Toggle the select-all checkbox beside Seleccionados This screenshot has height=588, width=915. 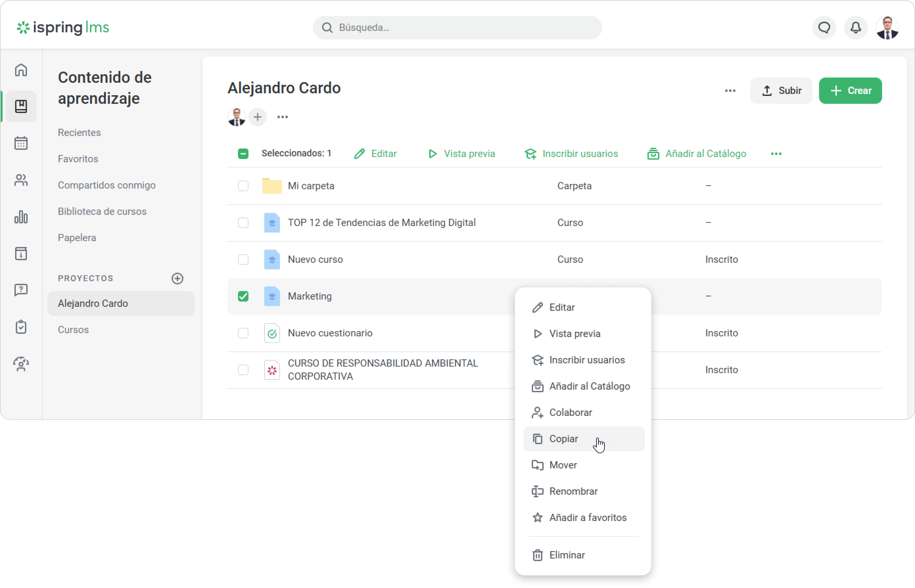(243, 154)
